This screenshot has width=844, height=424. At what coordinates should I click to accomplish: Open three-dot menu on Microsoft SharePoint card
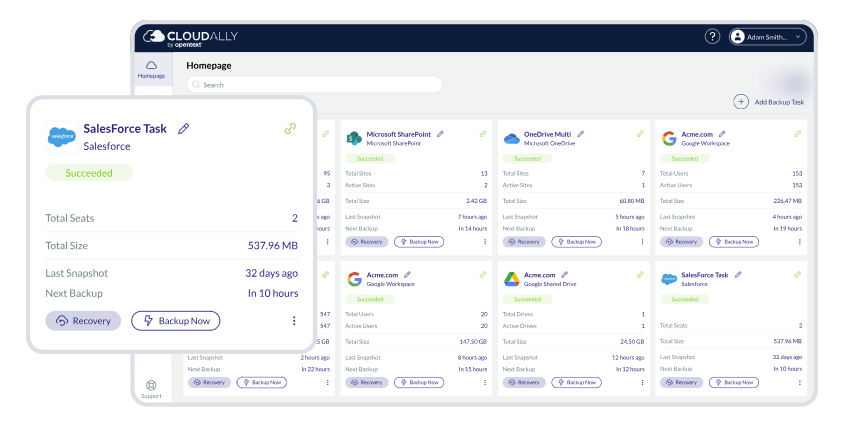coord(485,242)
